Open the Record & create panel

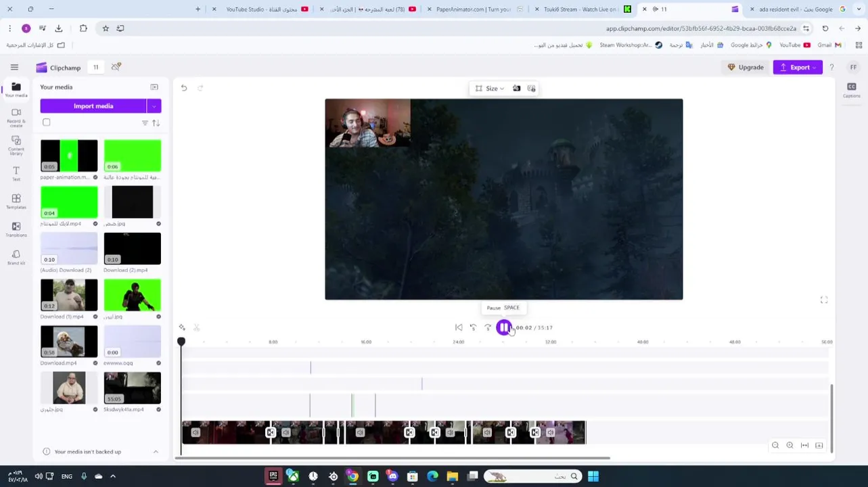click(16, 117)
